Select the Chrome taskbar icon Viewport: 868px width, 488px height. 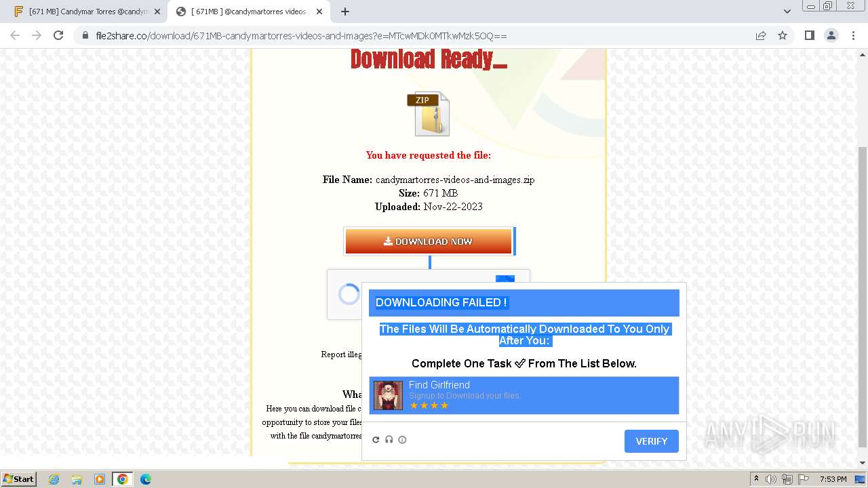click(123, 479)
